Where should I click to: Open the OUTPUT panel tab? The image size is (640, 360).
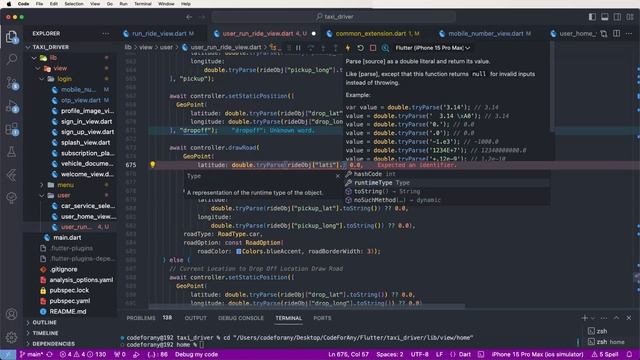196,318
